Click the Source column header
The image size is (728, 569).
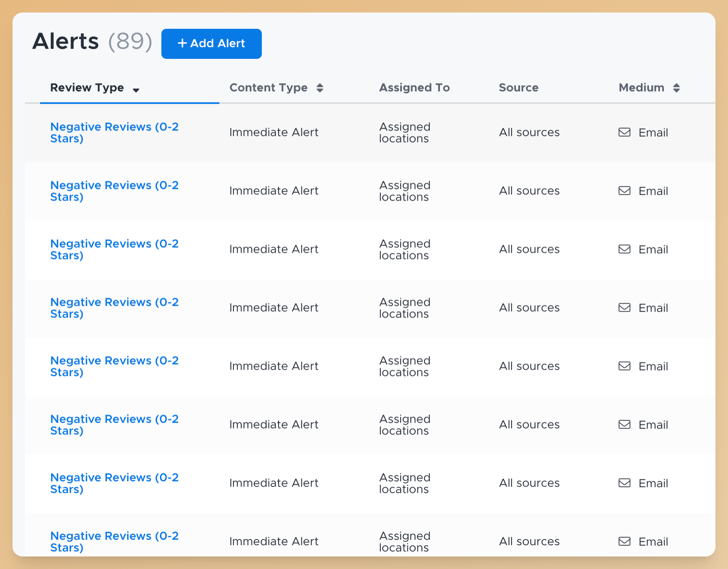coord(518,88)
